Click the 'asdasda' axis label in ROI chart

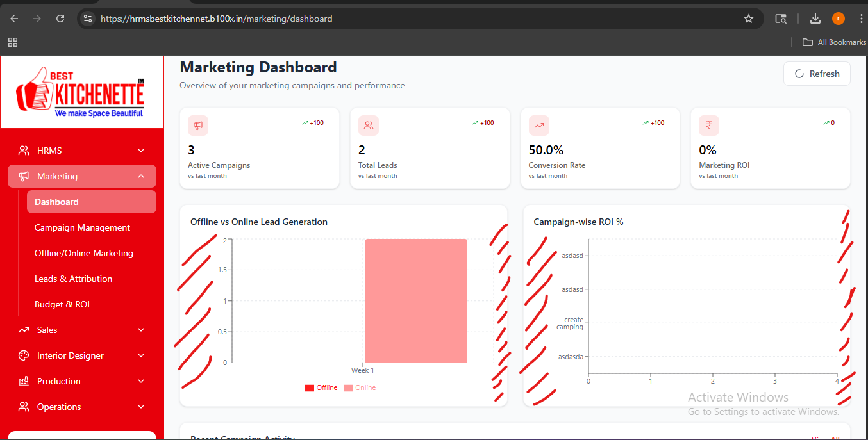click(571, 357)
